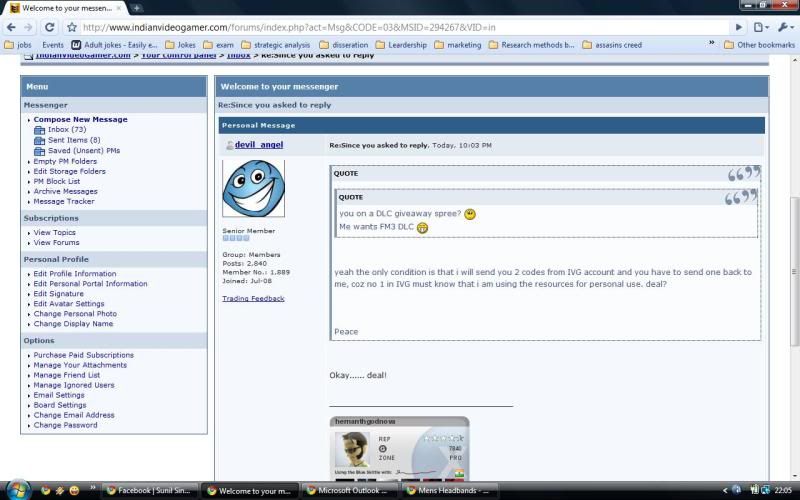Viewport: 800px width, 500px height.
Task: Open the Other bookmarks folder
Action: pyautogui.click(x=757, y=45)
